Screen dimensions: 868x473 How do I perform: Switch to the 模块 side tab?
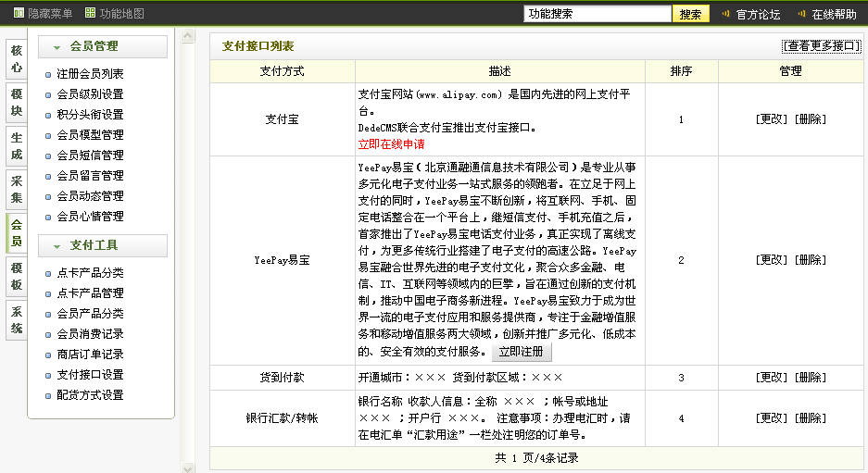(x=17, y=102)
